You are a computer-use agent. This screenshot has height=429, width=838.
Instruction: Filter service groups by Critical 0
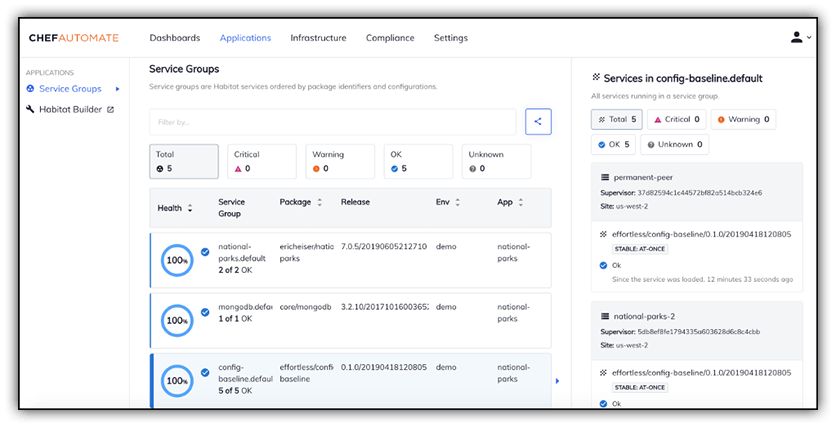click(262, 161)
